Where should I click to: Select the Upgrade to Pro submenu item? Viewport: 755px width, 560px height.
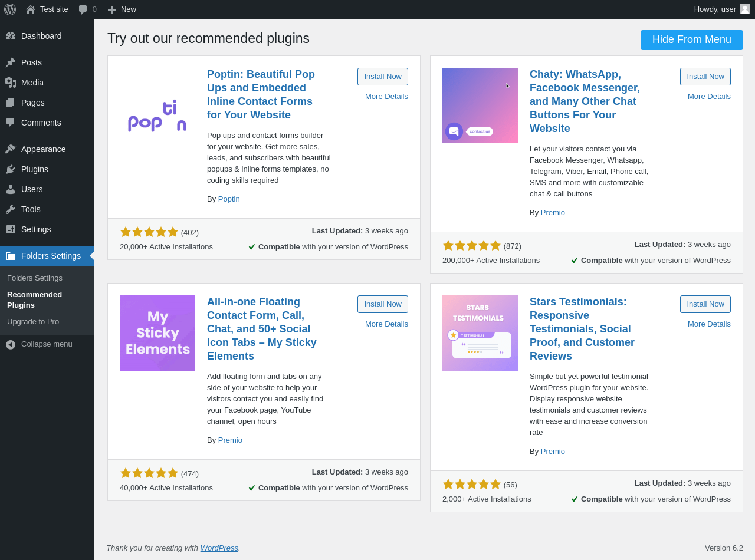pos(33,322)
